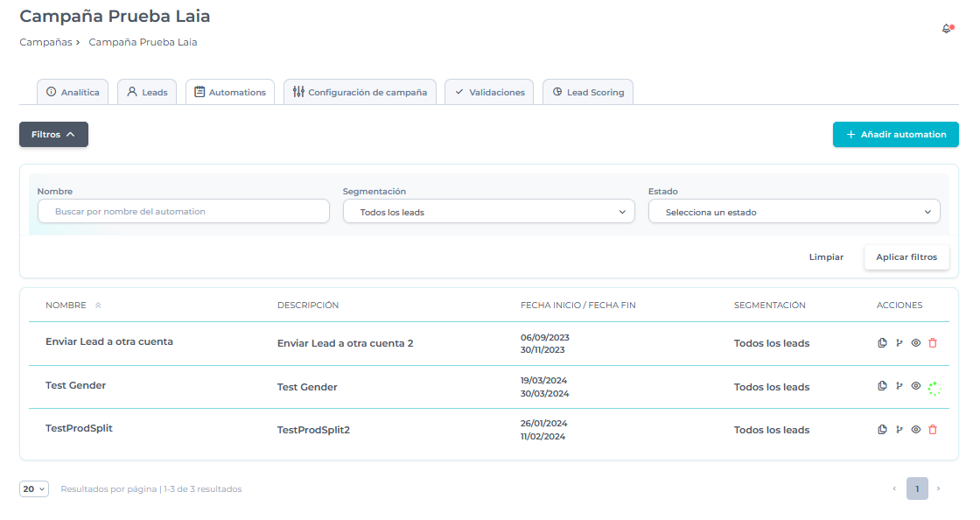Click the NOMBRE column sort arrows
This screenshot has height=520, width=980.
coord(98,306)
